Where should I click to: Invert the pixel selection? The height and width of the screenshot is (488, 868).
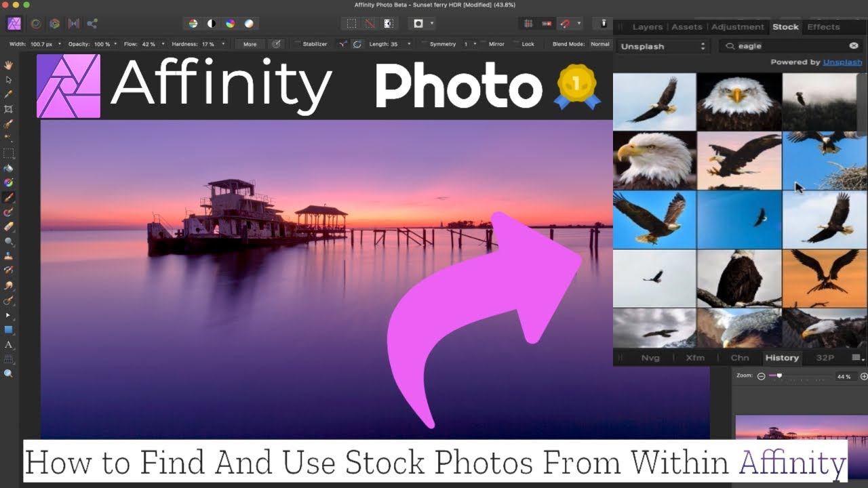388,24
